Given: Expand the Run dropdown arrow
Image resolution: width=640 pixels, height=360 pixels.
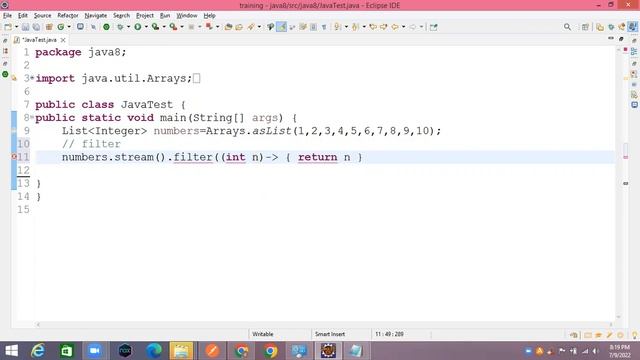Looking at the screenshot, I should (x=146, y=27).
